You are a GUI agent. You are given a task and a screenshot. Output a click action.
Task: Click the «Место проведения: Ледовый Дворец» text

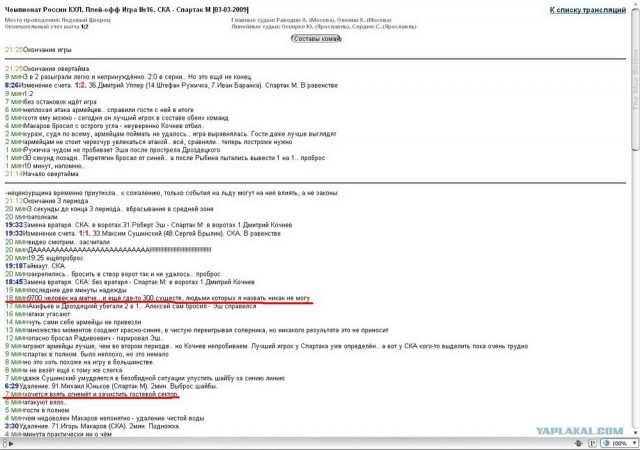pyautogui.click(x=58, y=20)
